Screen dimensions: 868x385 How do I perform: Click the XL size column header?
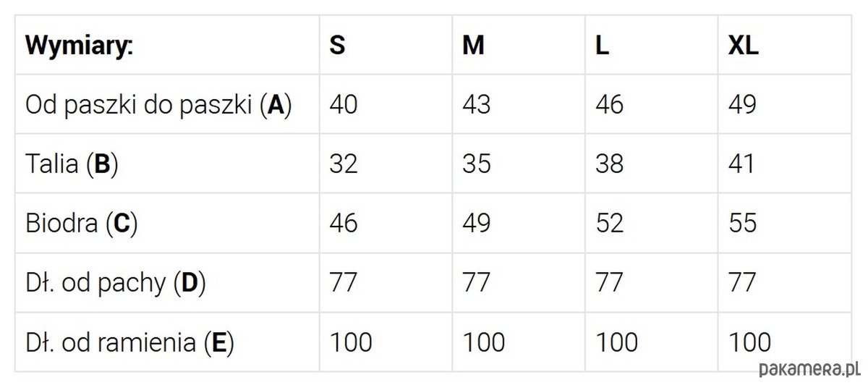(744, 46)
